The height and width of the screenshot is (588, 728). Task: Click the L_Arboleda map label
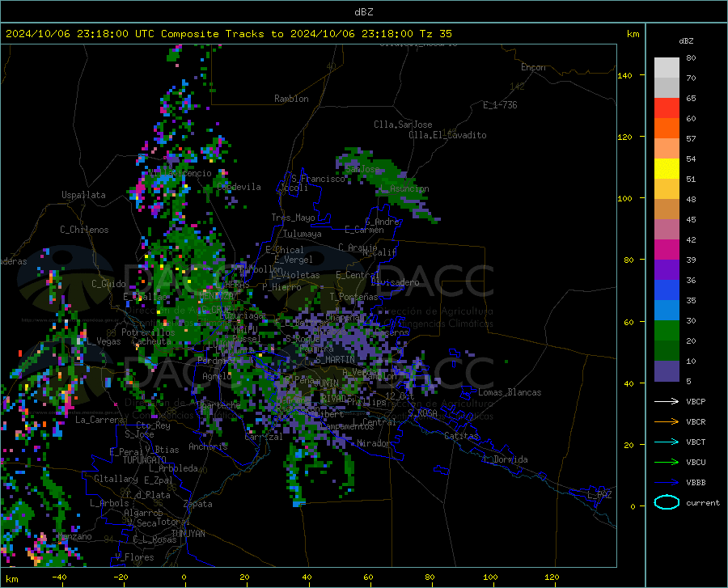pyautogui.click(x=173, y=468)
